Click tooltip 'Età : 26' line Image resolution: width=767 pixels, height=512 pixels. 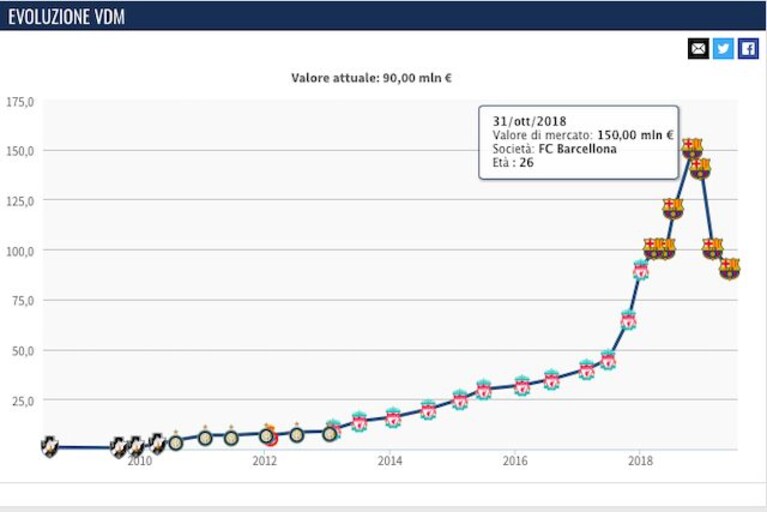(513, 162)
